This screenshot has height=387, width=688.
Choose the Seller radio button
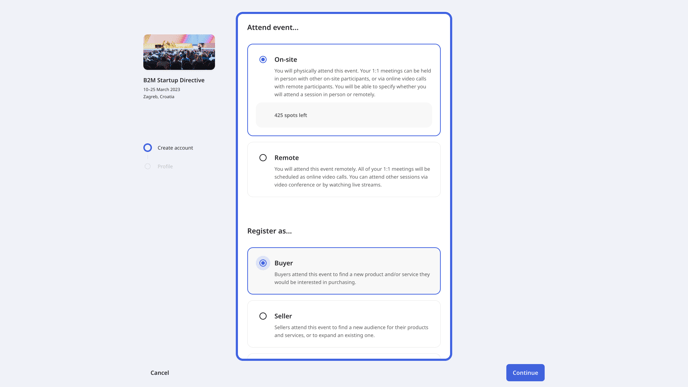click(263, 316)
